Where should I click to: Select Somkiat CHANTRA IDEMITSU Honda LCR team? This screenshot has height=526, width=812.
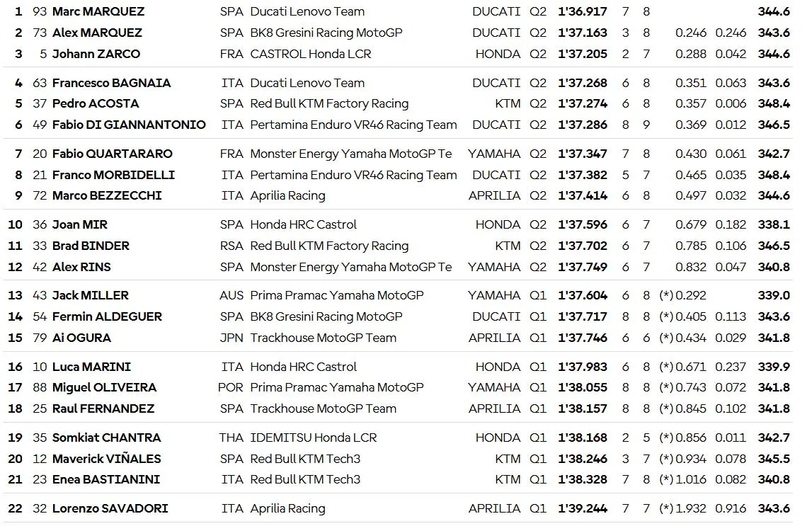coord(314,438)
